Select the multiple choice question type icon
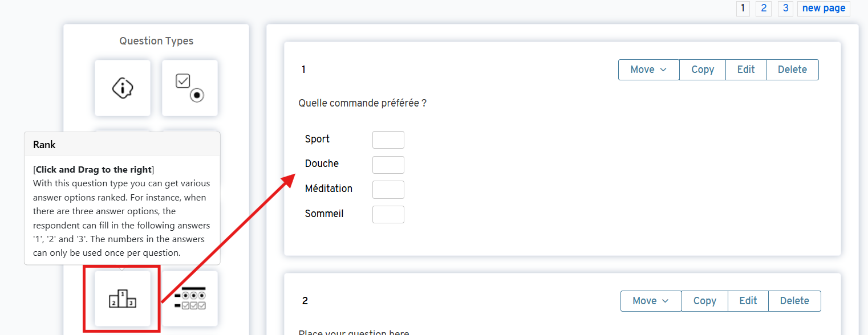This screenshot has height=335, width=868. tap(190, 88)
